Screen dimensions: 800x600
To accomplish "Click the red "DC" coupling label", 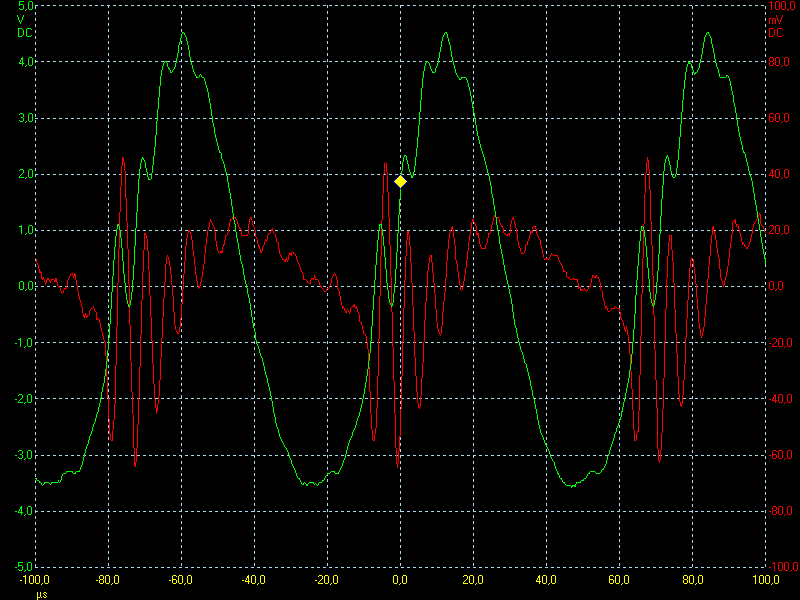I will [x=775, y=32].
